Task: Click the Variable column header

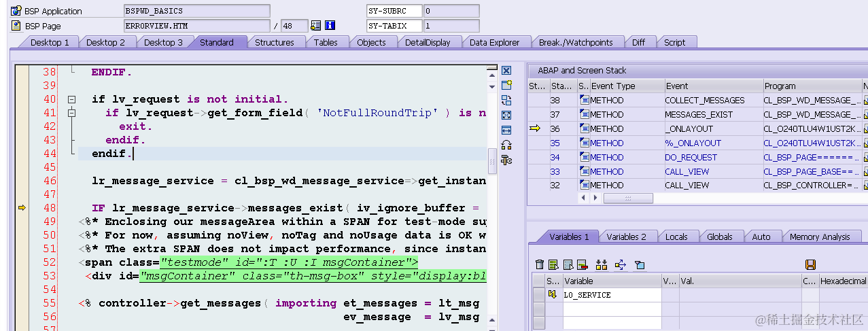Action: click(612, 280)
